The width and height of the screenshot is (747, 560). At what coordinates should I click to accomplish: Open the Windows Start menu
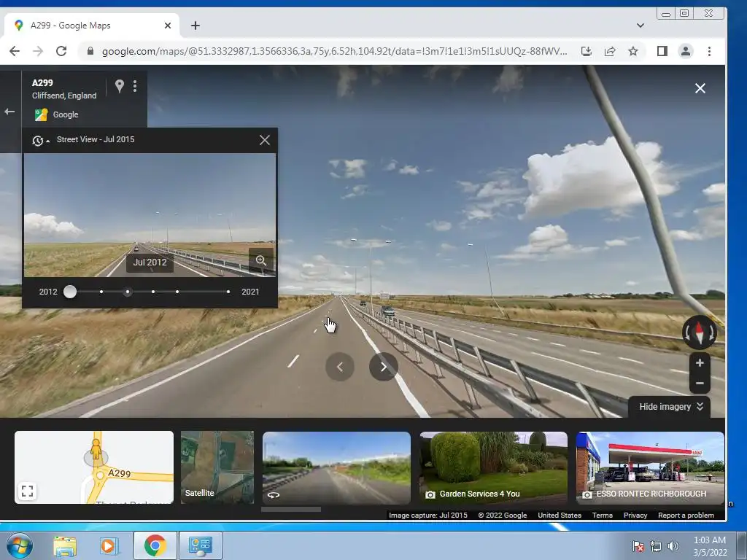point(19,545)
